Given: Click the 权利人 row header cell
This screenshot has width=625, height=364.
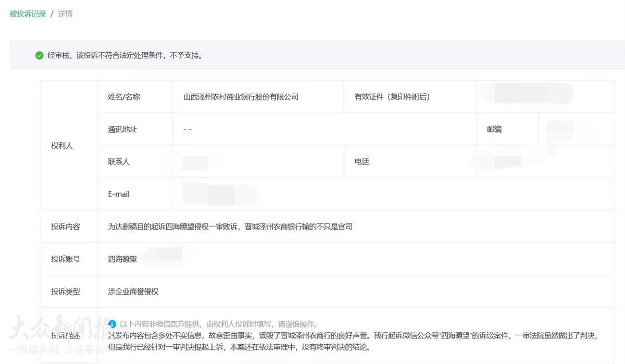Looking at the screenshot, I should pos(62,146).
